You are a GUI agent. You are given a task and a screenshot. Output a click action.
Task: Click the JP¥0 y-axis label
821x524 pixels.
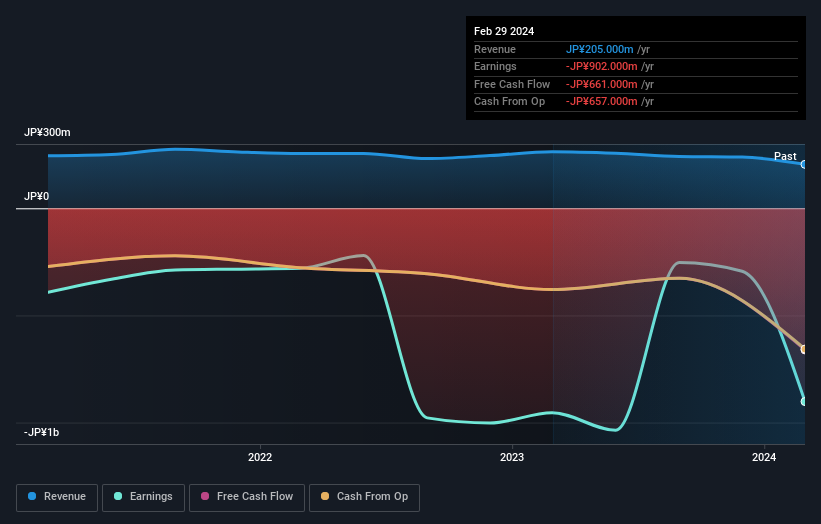37,196
